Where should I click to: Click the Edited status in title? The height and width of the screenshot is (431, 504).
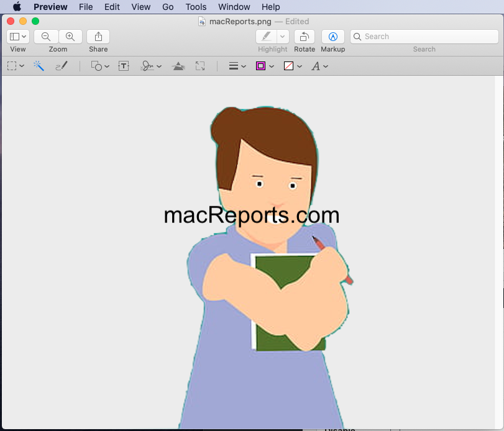(x=297, y=22)
